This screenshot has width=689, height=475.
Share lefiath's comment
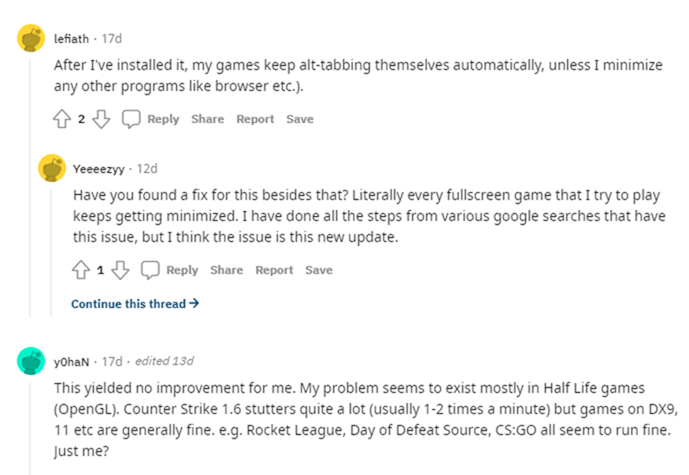[x=207, y=119]
